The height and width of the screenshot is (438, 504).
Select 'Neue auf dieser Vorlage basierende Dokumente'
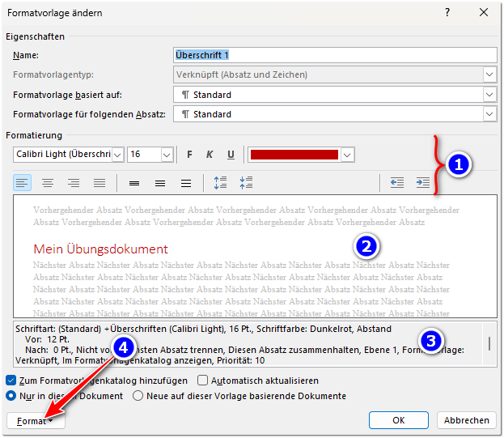click(138, 396)
